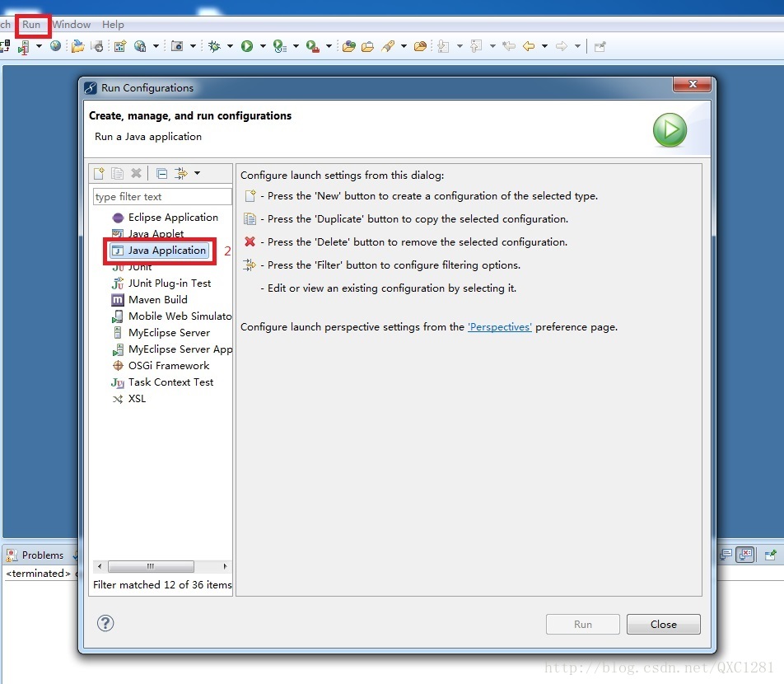This screenshot has width=784, height=684.
Task: Click the Next Annotation toolbar icon
Action: click(x=444, y=46)
